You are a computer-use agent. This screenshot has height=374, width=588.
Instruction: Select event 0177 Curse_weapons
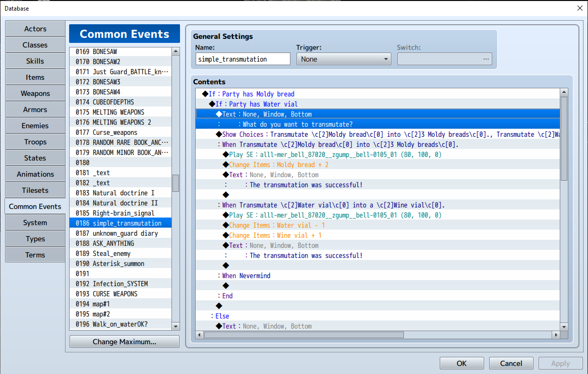coord(121,133)
